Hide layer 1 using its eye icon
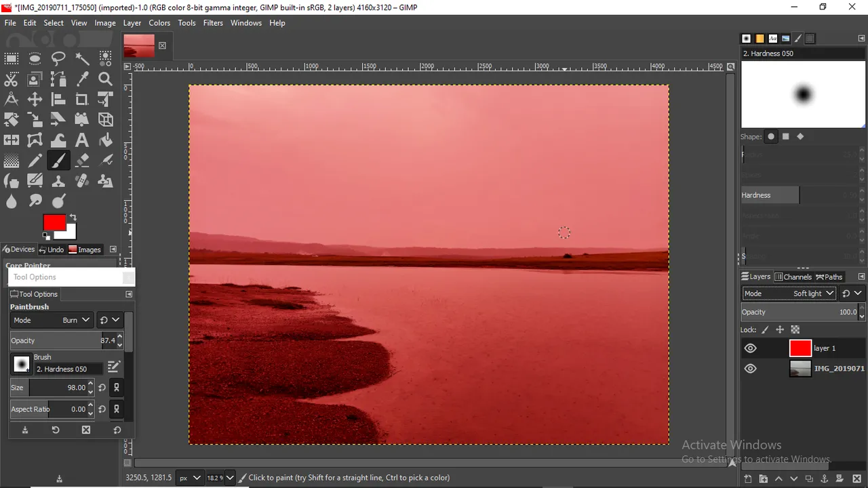Viewport: 868px width, 488px height. pos(750,348)
